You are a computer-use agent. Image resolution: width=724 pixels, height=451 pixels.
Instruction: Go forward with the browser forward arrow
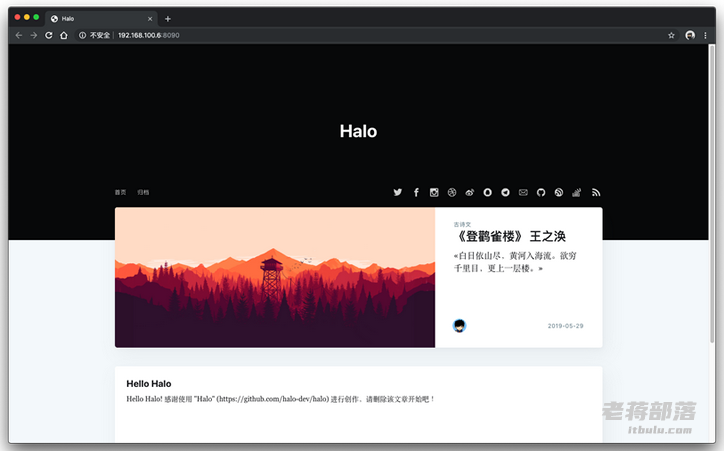click(34, 35)
